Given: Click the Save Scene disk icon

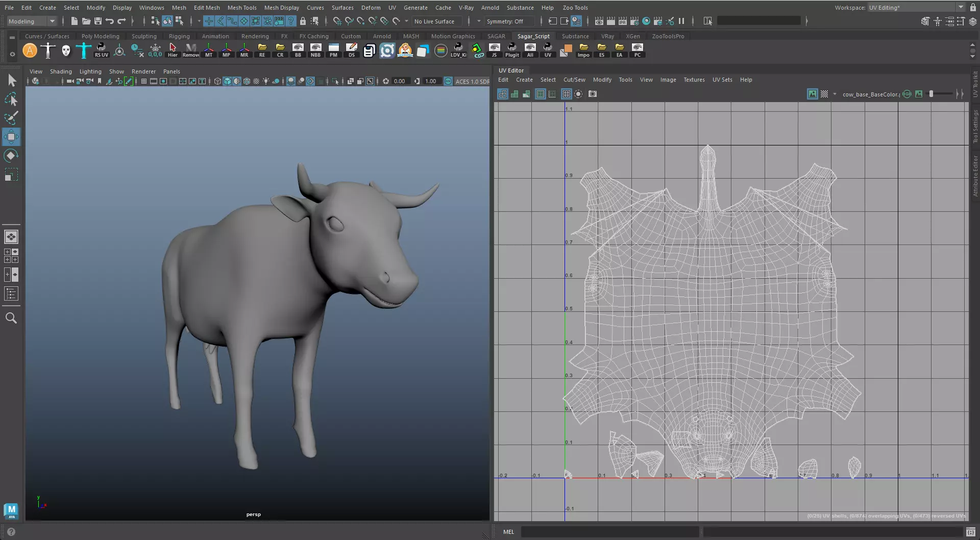Looking at the screenshot, I should 98,21.
